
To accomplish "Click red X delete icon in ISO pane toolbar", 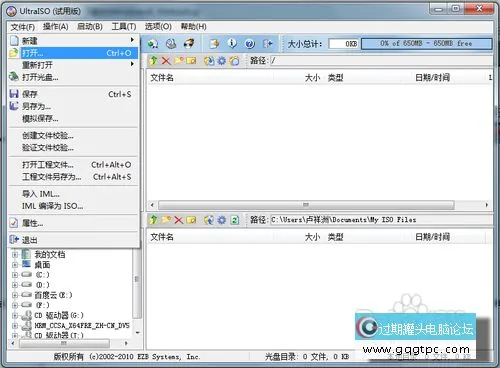I will [x=166, y=61].
